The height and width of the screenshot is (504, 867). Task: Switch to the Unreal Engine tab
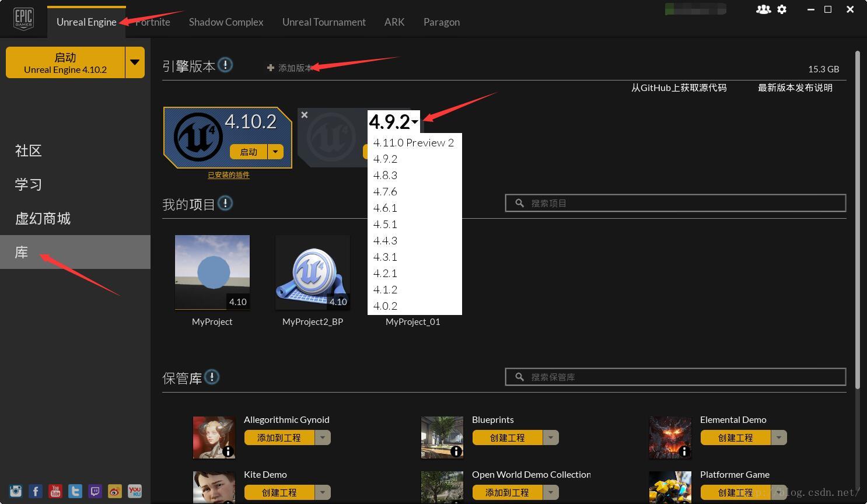click(86, 22)
